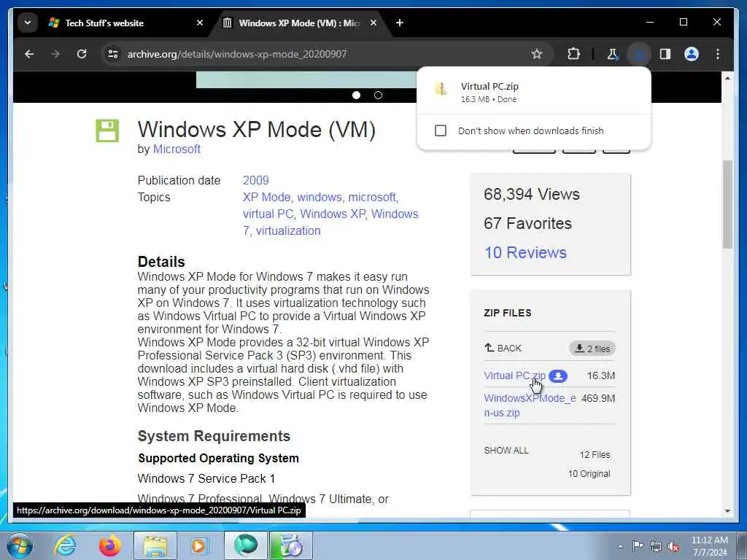
Task: Open the XP Mode topic link
Action: tap(267, 197)
